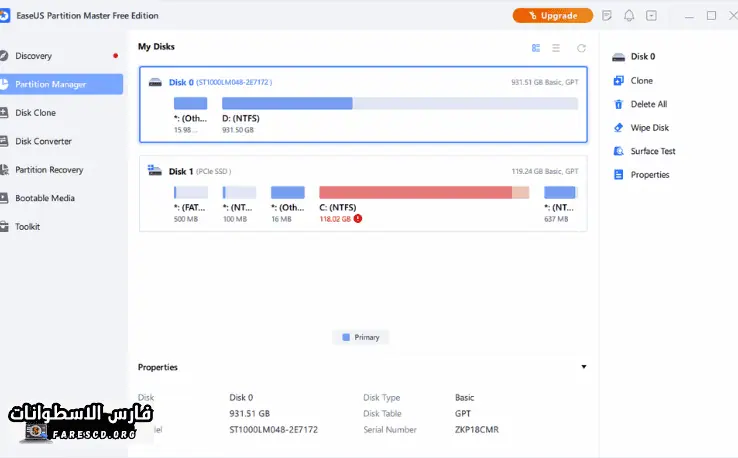This screenshot has width=738, height=458.
Task: Click the feedback note icon in title bar
Action: point(607,16)
